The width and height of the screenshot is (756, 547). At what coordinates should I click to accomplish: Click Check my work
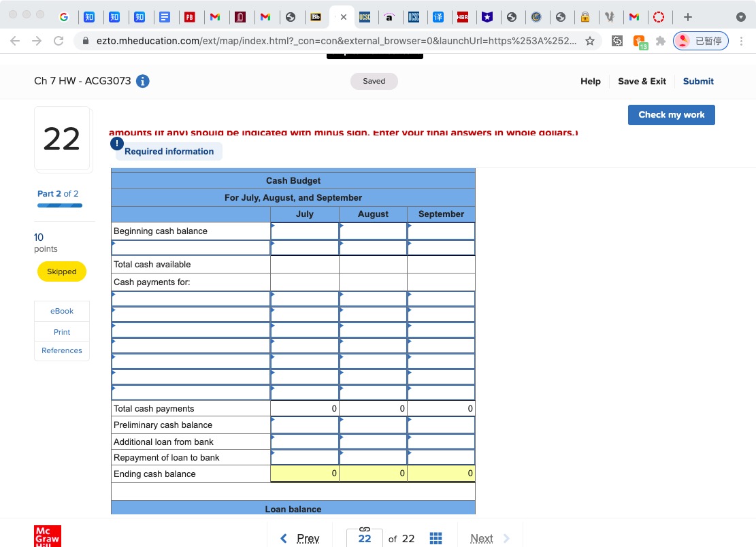(x=671, y=114)
